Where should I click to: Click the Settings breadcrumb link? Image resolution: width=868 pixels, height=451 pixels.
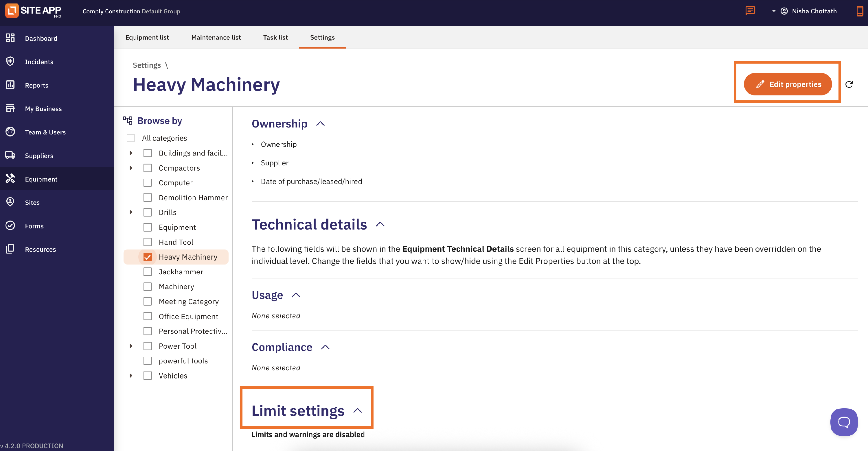147,65
